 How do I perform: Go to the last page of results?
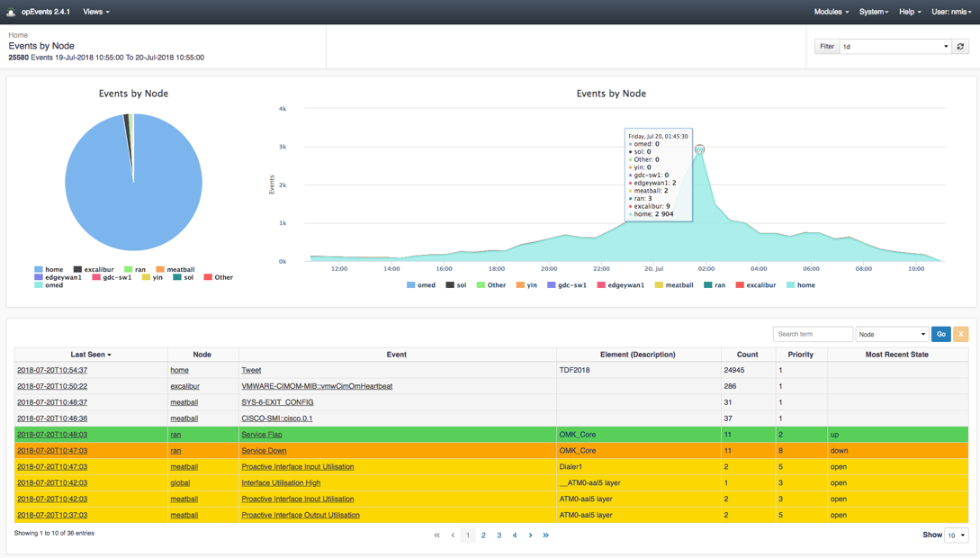pyautogui.click(x=545, y=535)
